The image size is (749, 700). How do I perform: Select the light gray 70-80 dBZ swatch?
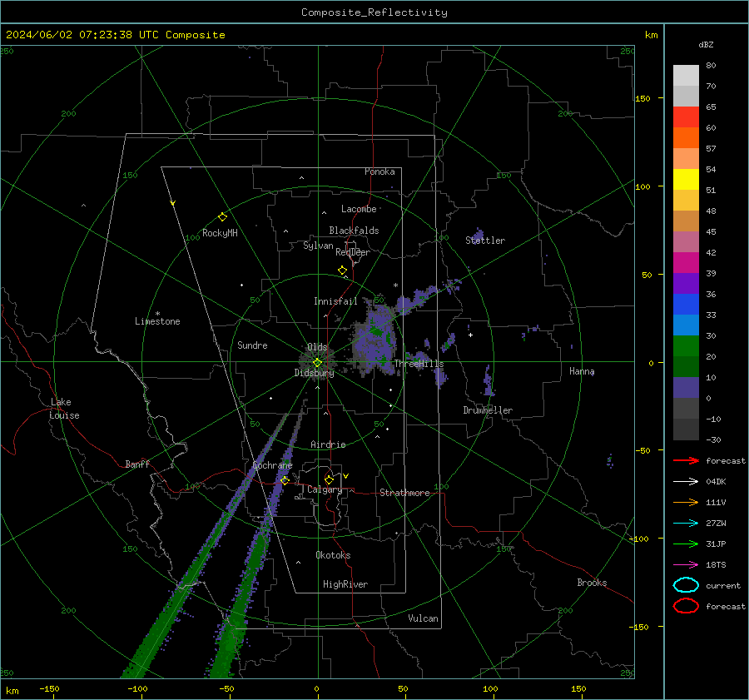(686, 75)
